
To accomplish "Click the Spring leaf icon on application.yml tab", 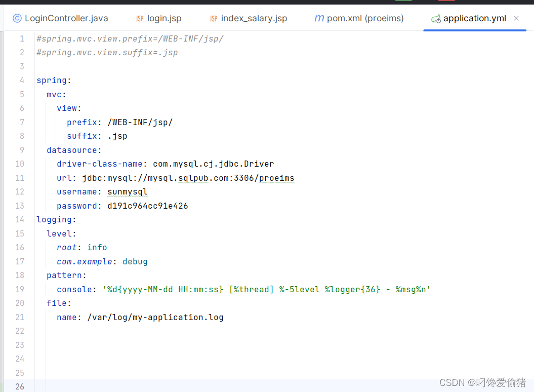I will [436, 18].
